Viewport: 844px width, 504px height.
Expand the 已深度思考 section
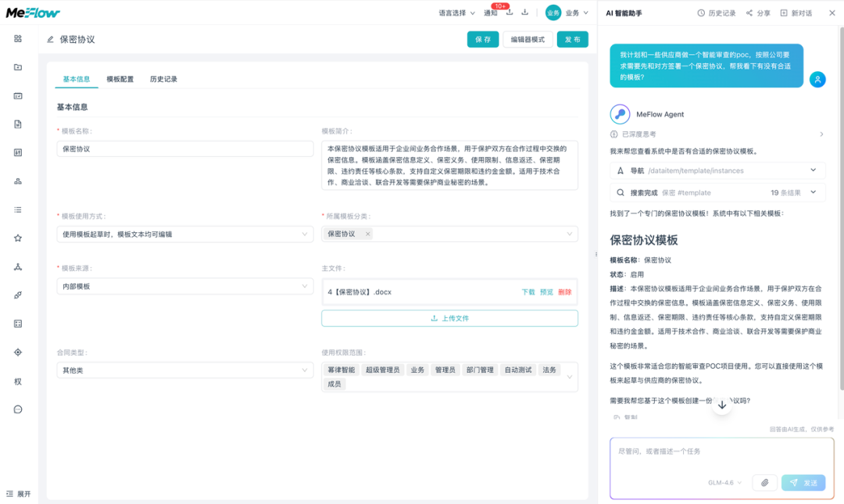pos(717,134)
